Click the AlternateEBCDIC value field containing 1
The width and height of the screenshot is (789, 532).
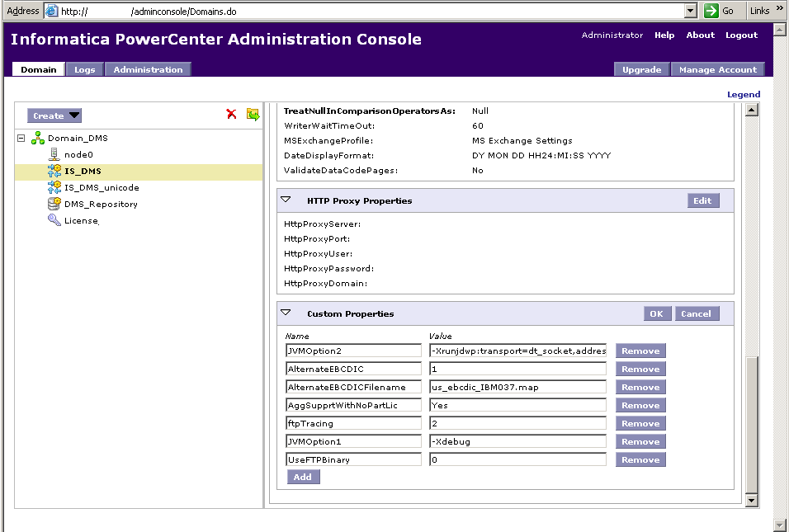tap(517, 369)
